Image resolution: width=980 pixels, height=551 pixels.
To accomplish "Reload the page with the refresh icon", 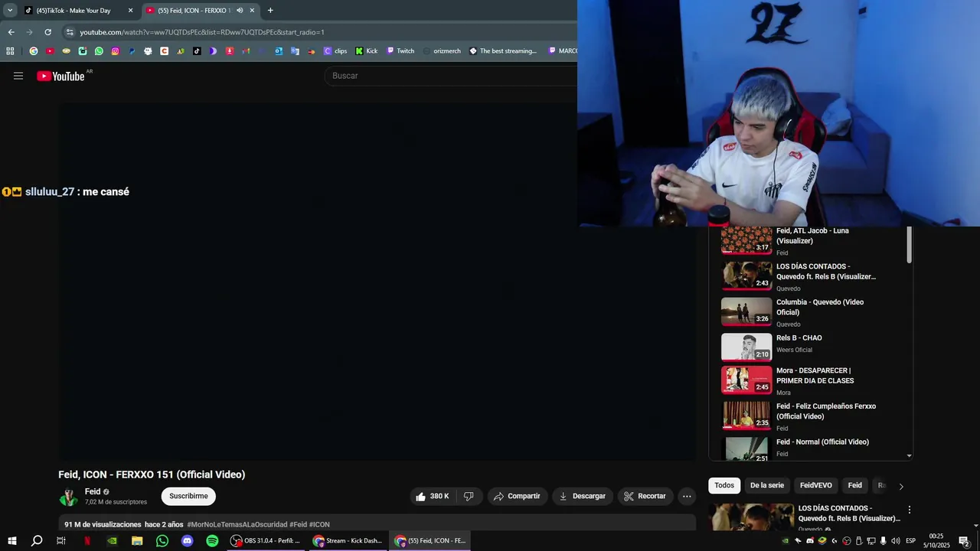I will coord(47,32).
